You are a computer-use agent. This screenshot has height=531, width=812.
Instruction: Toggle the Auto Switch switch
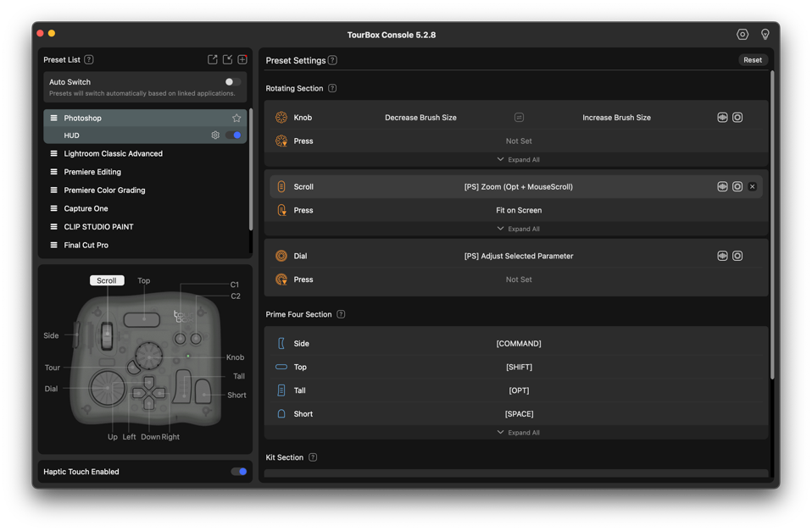(232, 82)
